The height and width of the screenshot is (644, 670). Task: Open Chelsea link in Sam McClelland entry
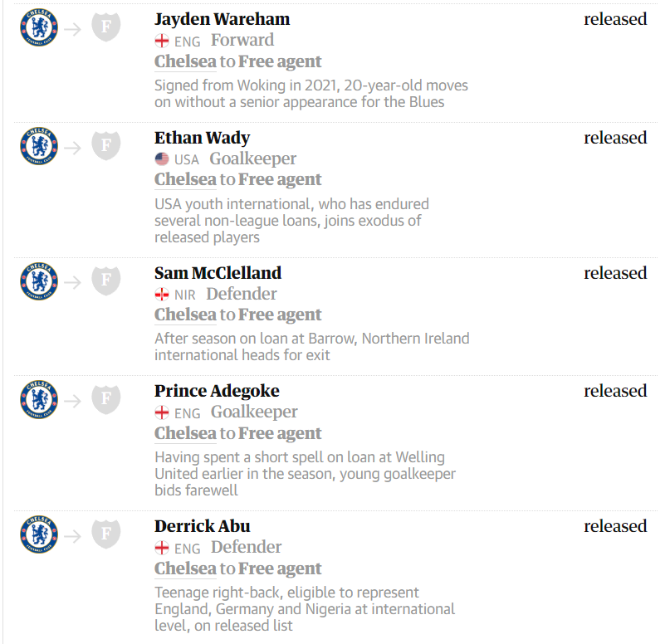[x=185, y=315]
